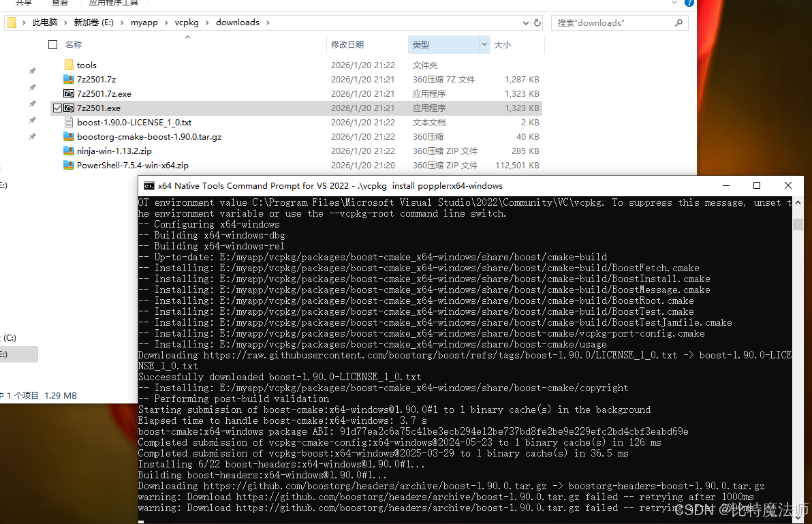This screenshot has width=812, height=524.
Task: Go to 新加卷 (E:) in breadcrumb
Action: pyautogui.click(x=94, y=22)
